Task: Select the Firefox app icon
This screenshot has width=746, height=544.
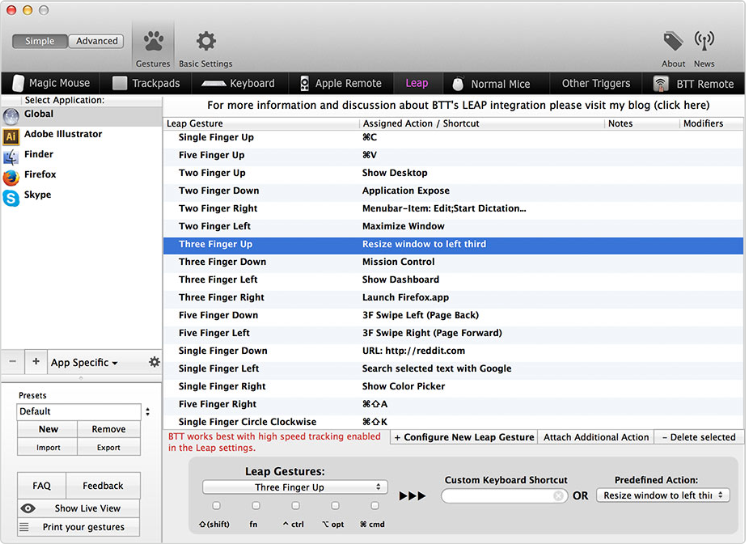Action: (x=11, y=177)
